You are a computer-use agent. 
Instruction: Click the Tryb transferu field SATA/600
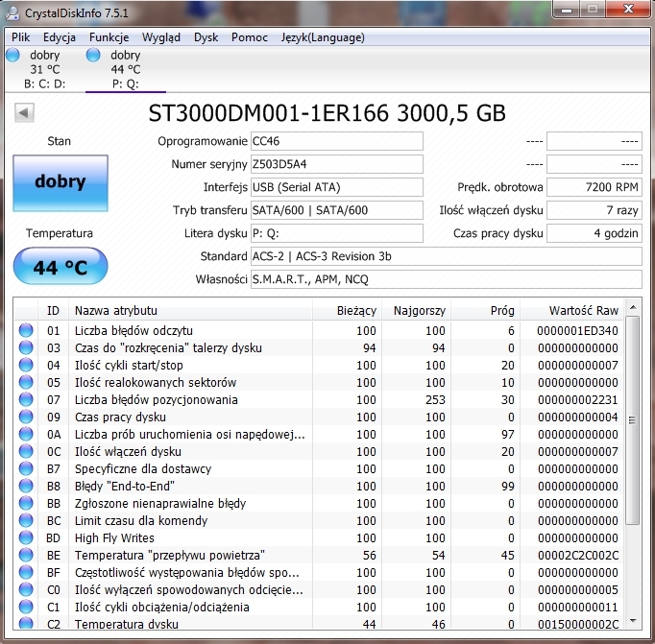click(x=337, y=210)
